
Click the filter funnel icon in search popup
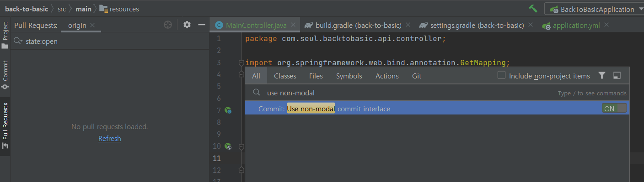coord(602,75)
